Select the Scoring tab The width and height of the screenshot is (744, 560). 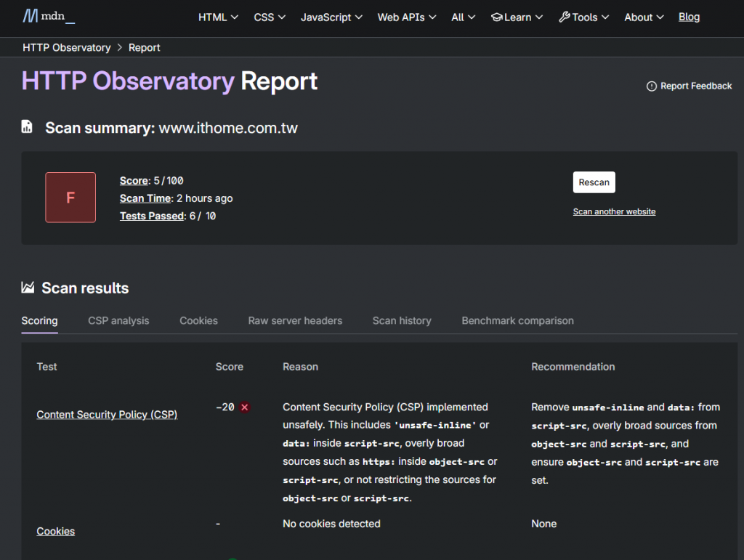[x=39, y=321]
